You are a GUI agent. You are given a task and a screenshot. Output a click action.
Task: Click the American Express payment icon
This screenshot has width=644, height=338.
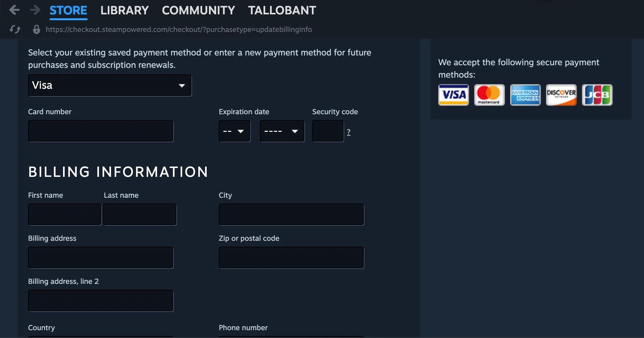point(525,95)
